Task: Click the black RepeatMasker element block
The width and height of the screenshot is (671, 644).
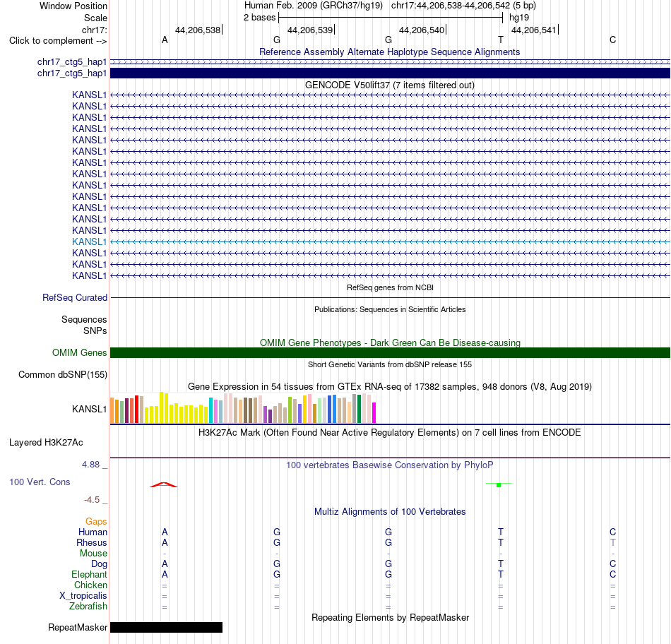Action: pos(167,627)
